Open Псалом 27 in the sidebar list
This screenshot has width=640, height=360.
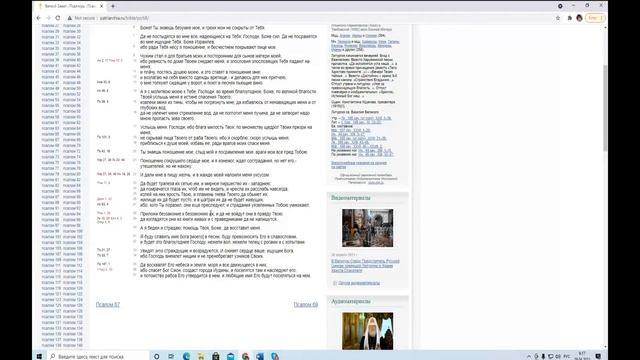(x=50, y=26)
